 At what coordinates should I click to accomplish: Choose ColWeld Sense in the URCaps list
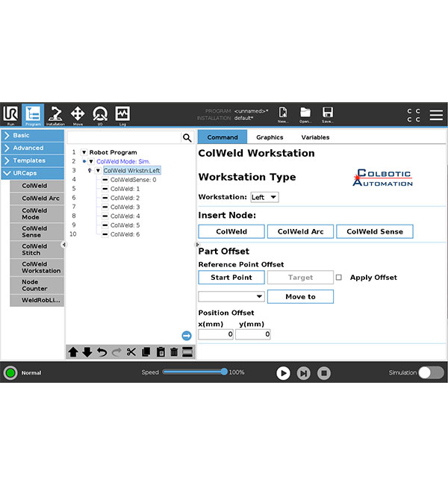[x=37, y=231]
